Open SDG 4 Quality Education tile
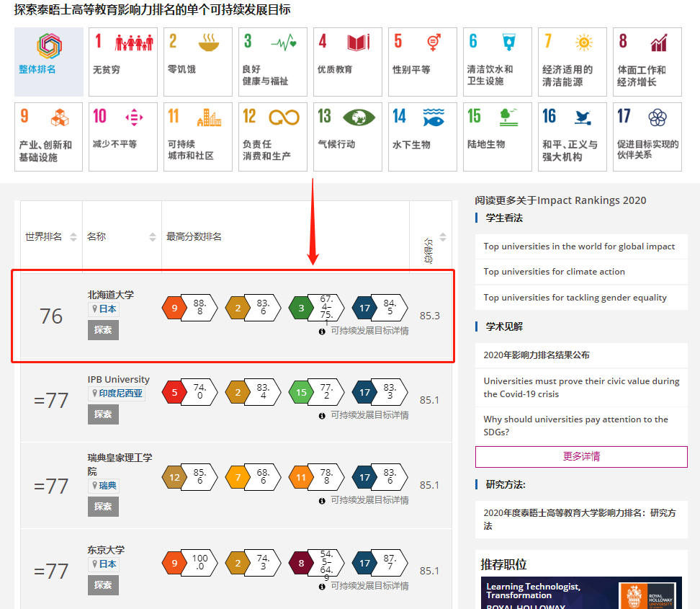The width and height of the screenshot is (700, 609). 348,62
